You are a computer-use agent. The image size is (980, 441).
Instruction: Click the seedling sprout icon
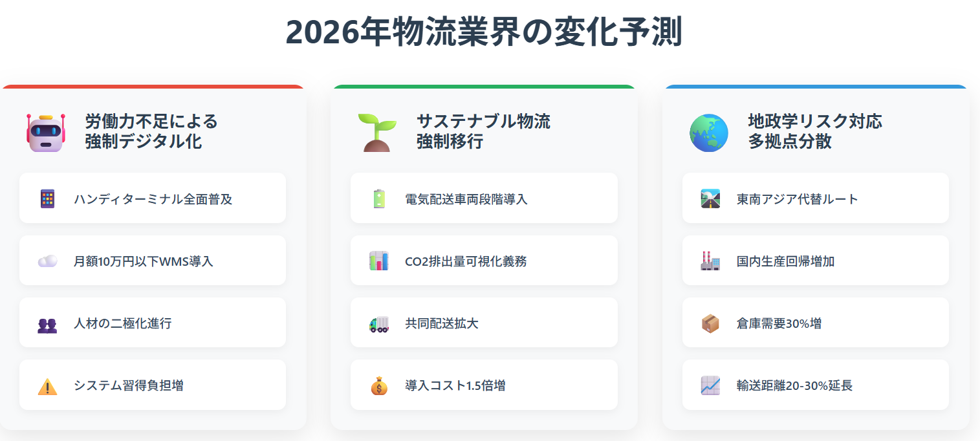point(378,132)
